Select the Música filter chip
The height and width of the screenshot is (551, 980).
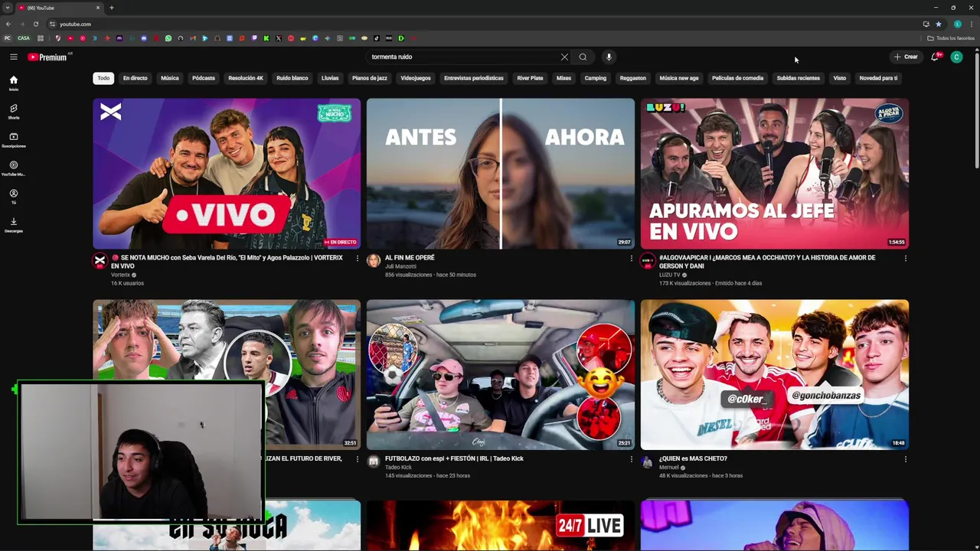coord(170,78)
